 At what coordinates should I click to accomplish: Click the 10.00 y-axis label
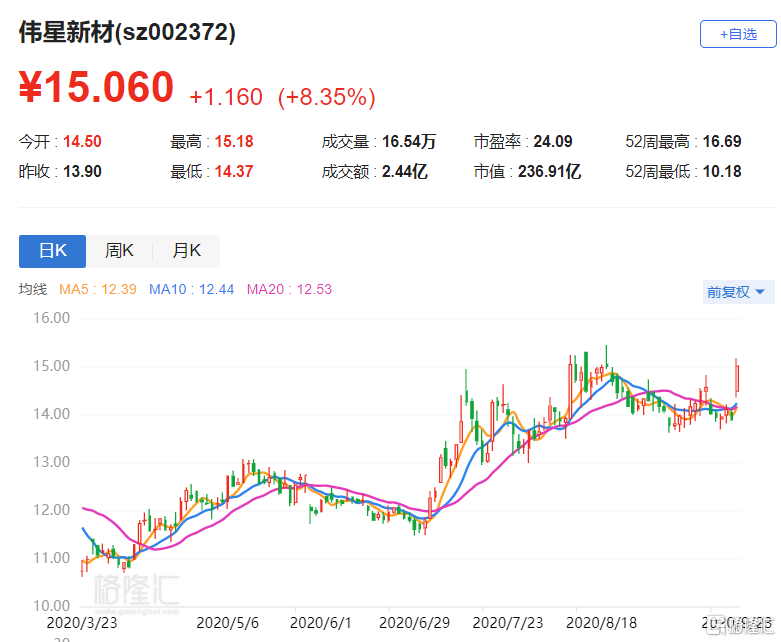pyautogui.click(x=51, y=606)
